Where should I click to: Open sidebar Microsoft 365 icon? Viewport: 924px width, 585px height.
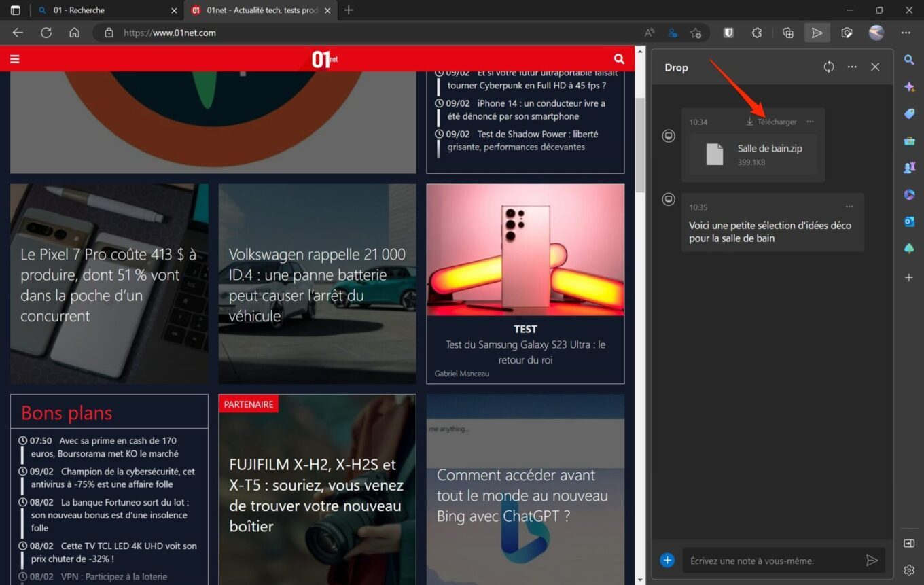(x=909, y=194)
